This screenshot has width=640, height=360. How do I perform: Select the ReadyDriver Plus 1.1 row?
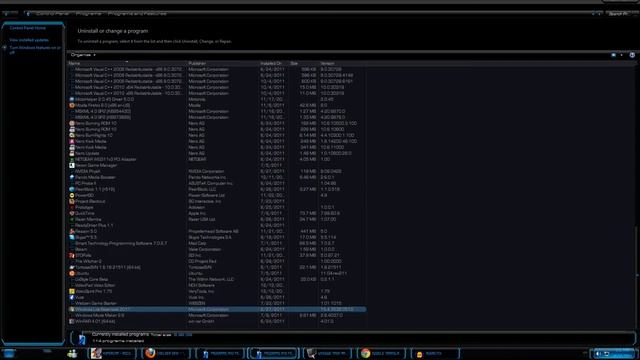[x=217, y=225]
